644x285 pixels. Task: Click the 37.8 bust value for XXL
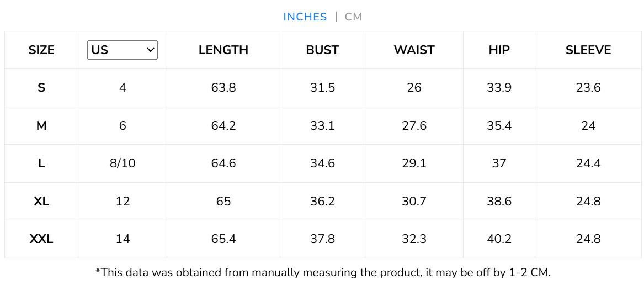(322, 239)
